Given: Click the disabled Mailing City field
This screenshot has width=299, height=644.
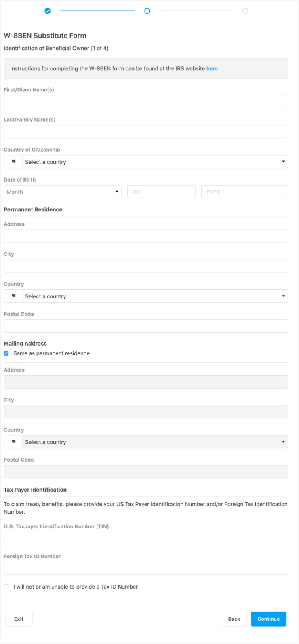Looking at the screenshot, I should click(x=146, y=412).
